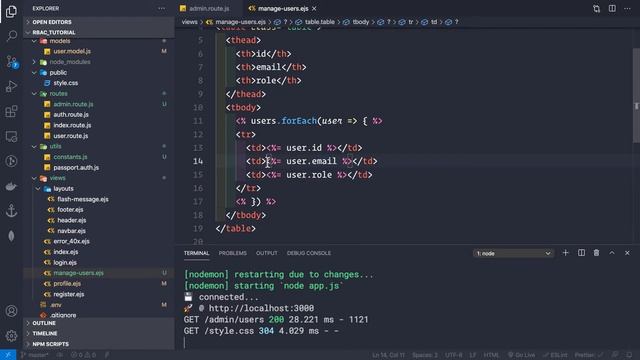
Task: Click 'tbody' breadcrumb item
Action: pyautogui.click(x=360, y=22)
